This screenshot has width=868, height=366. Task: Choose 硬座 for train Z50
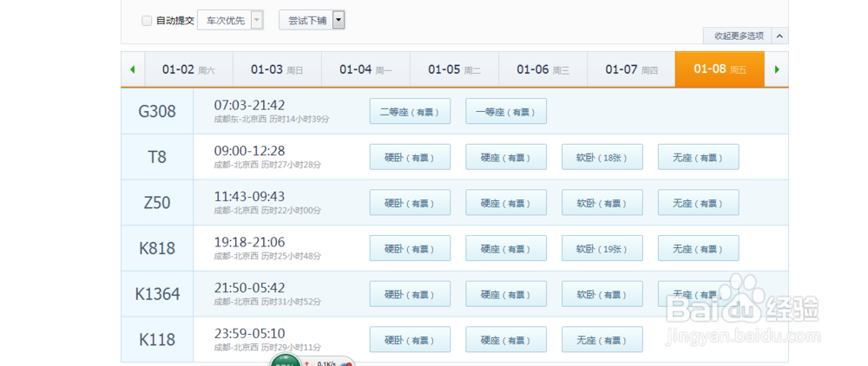[x=506, y=202]
